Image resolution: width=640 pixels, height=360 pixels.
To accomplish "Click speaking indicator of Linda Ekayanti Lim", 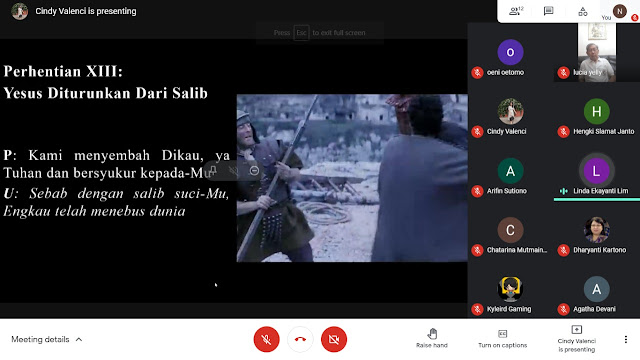I will [563, 191].
